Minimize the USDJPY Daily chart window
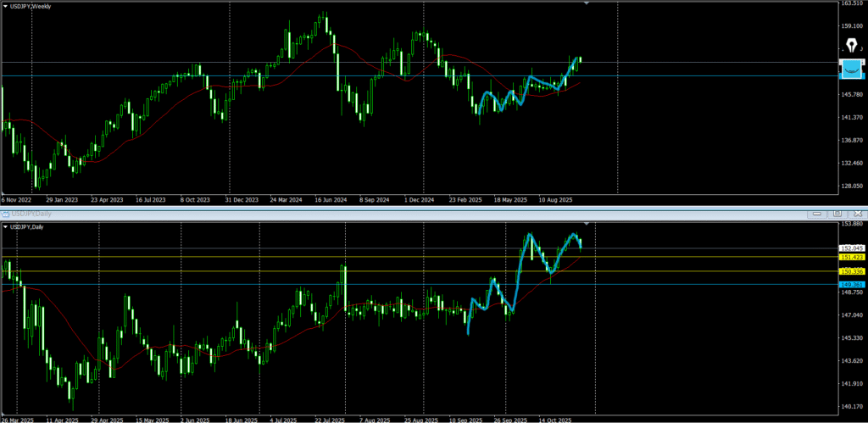Viewport: 868px width, 423px height. coord(819,214)
